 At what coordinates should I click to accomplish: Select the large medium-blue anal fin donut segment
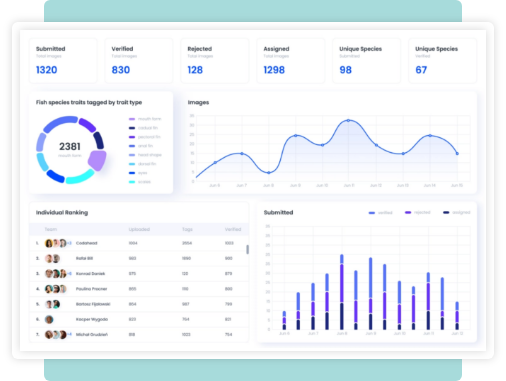point(60,124)
